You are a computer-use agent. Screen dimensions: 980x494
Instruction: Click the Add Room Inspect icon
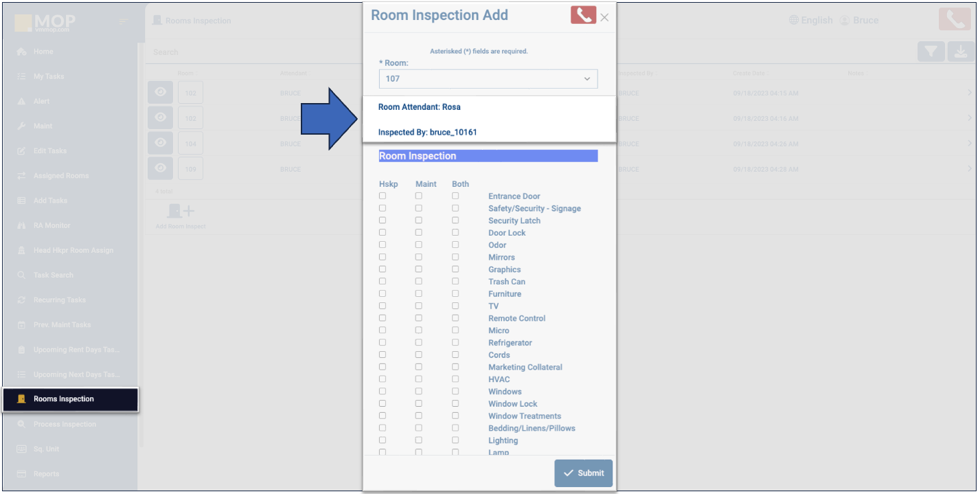tap(181, 212)
